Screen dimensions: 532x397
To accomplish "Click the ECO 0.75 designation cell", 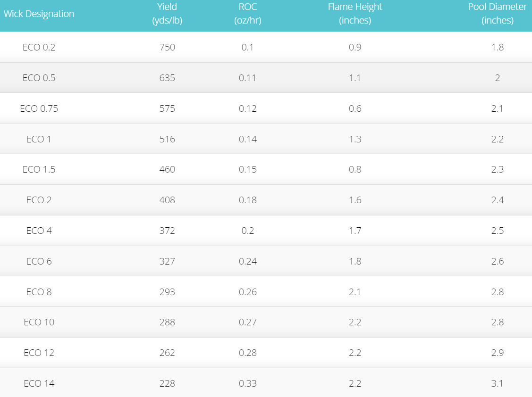I will (x=39, y=108).
